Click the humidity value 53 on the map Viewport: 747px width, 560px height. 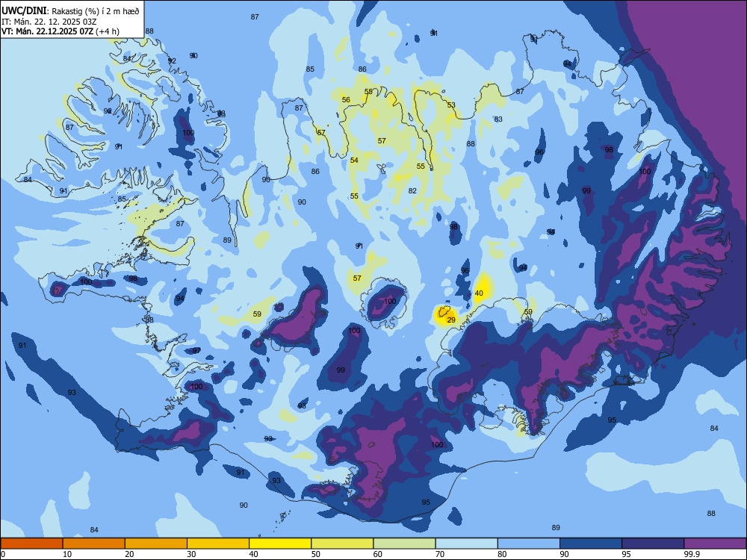pyautogui.click(x=451, y=105)
